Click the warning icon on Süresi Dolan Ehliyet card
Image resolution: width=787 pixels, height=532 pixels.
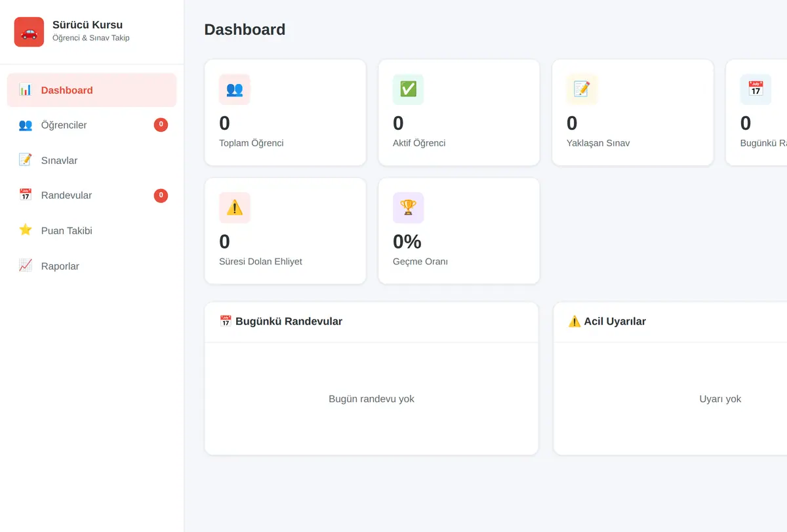tap(235, 207)
